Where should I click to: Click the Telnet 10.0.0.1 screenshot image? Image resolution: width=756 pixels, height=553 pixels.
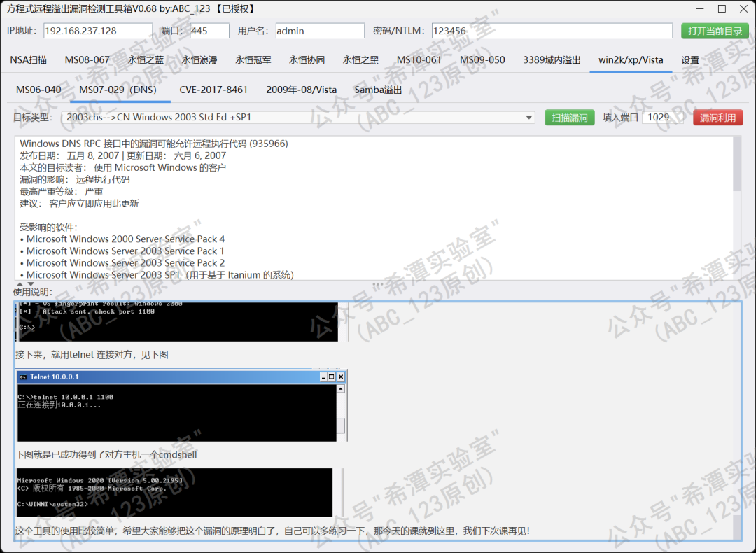pos(181,405)
